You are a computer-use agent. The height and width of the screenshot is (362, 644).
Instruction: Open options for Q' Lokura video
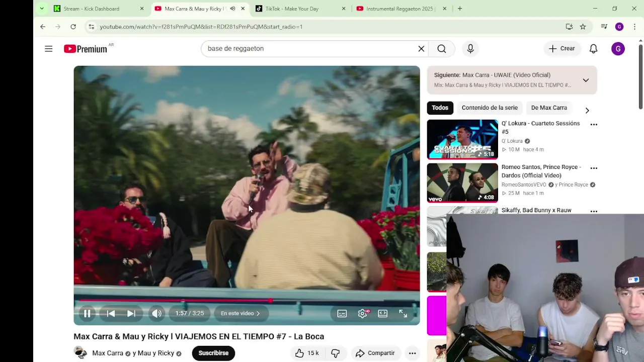coord(594,124)
